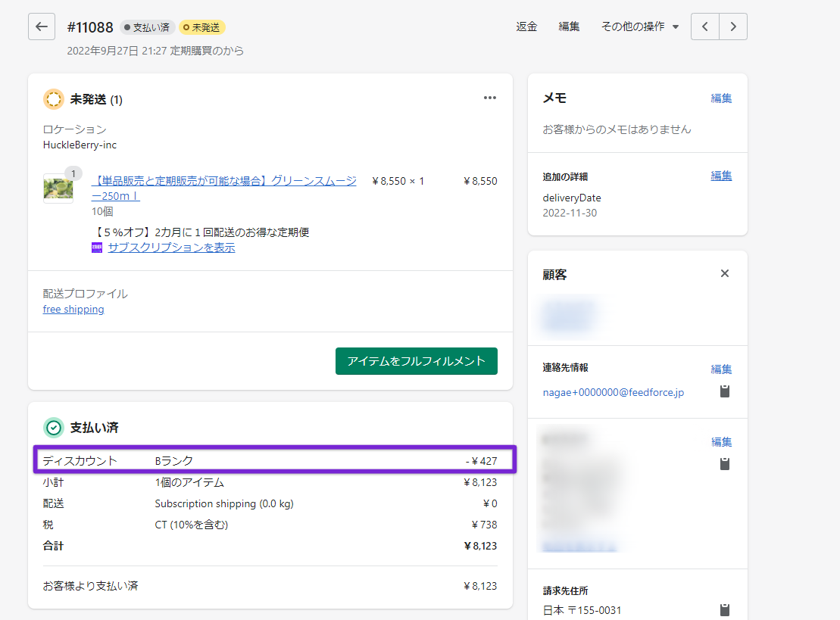Go to next order arrow

732,26
